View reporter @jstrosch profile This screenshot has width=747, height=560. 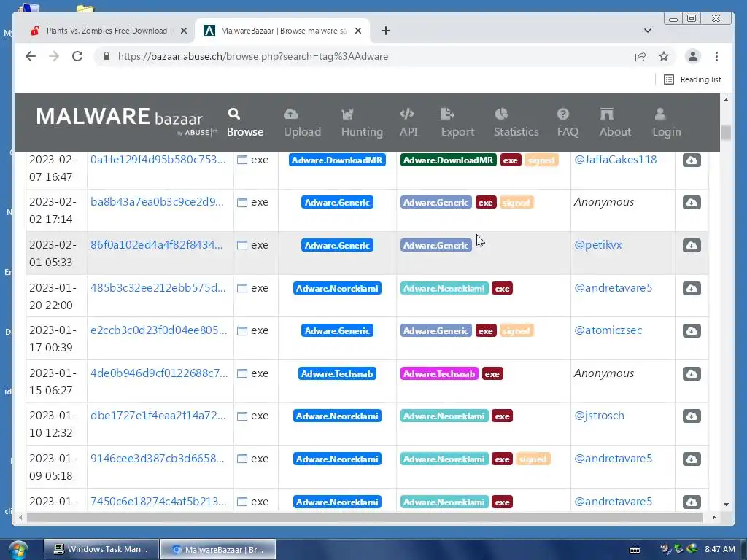pyautogui.click(x=599, y=415)
